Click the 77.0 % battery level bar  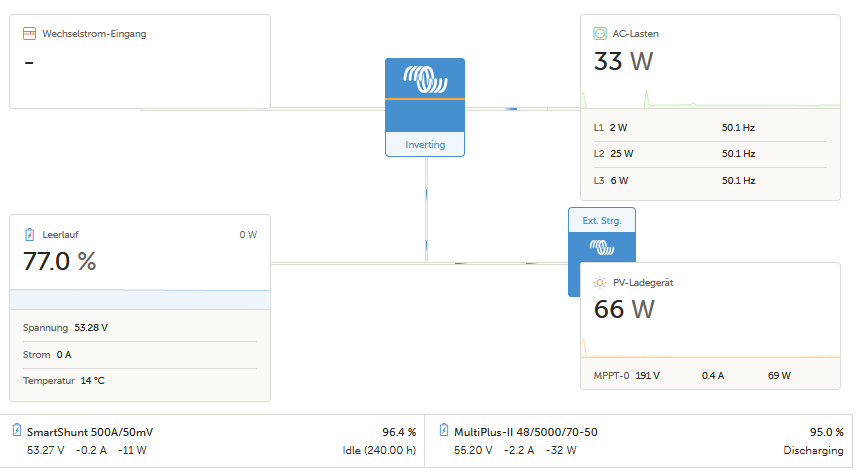pyautogui.click(x=140, y=299)
